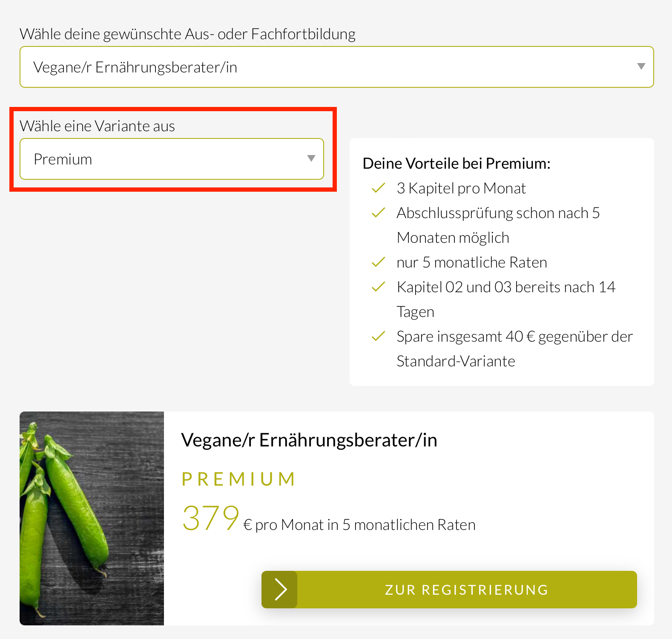Click the checkmark next to Kapitel 02 und 03
The width and height of the screenshot is (672, 639).
[x=378, y=287]
